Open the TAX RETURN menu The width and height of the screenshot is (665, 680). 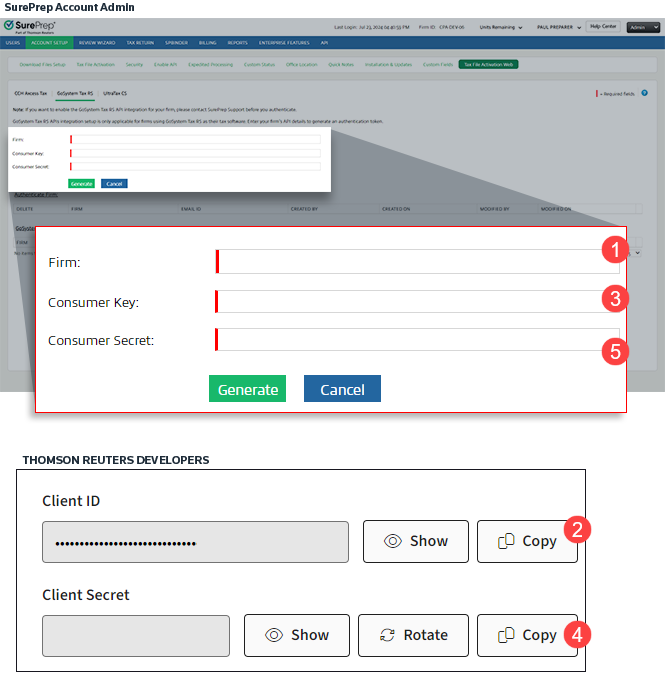[140, 43]
